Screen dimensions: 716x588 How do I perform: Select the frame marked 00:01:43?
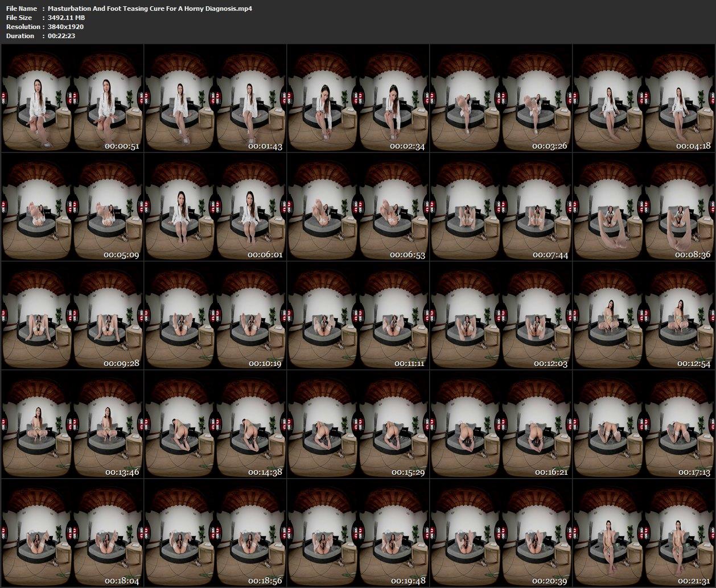click(215, 98)
